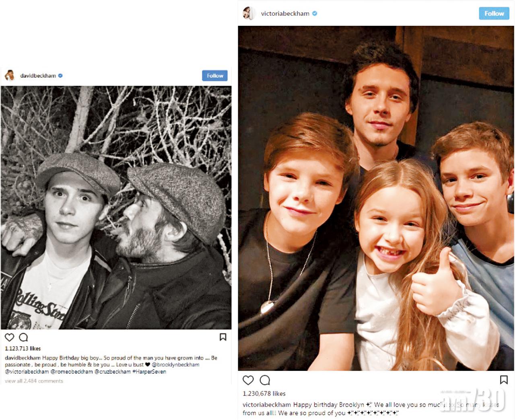Like the davidbeckham post with heart icon

[9, 337]
